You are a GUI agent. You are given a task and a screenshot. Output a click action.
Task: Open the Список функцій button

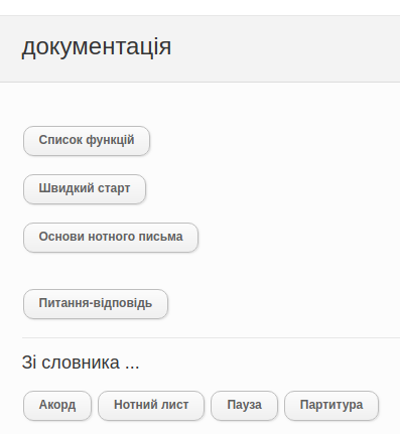[86, 141]
